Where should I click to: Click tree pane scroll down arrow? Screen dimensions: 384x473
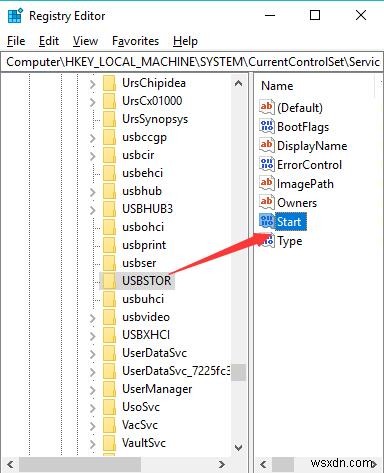click(x=238, y=447)
